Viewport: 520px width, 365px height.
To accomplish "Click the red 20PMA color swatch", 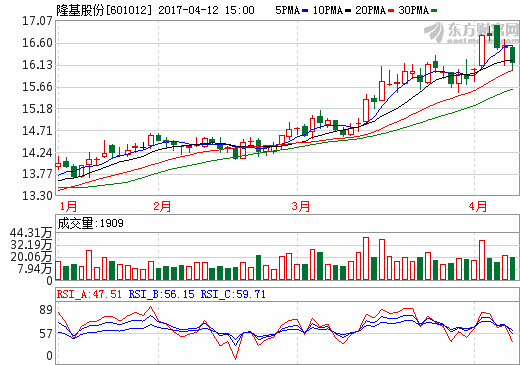I will tap(391, 11).
